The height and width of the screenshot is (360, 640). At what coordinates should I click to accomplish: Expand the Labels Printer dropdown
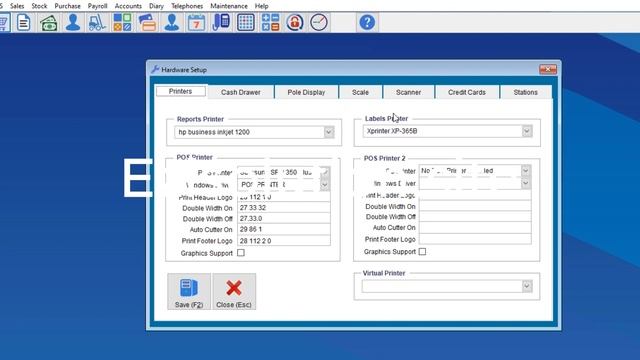(527, 131)
